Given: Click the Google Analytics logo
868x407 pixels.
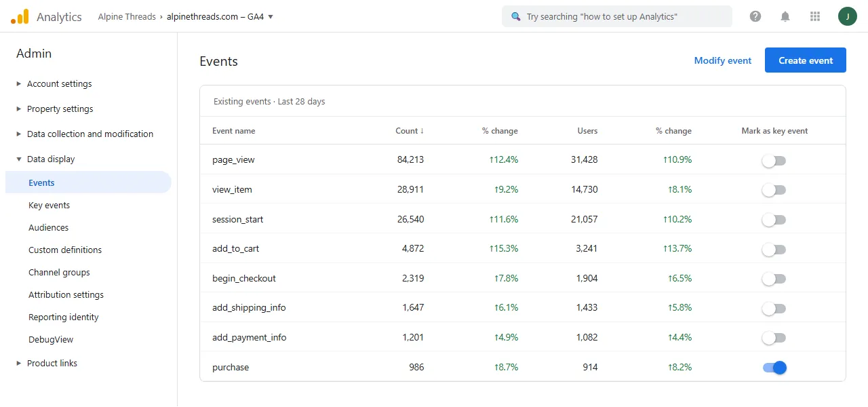Looking at the screenshot, I should [x=20, y=16].
